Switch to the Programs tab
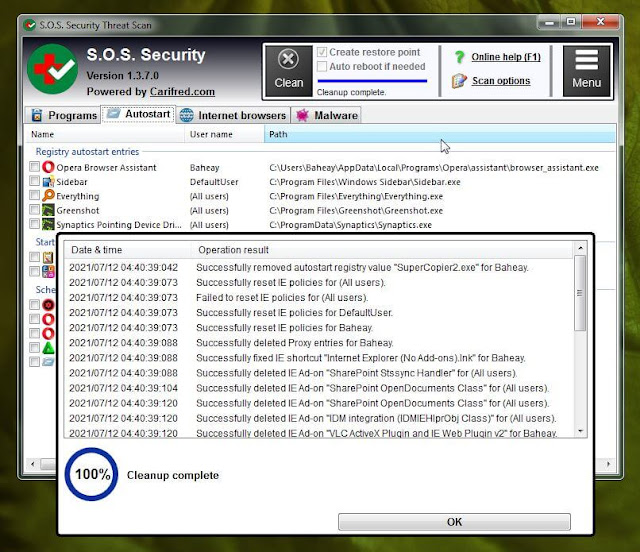 click(x=64, y=115)
